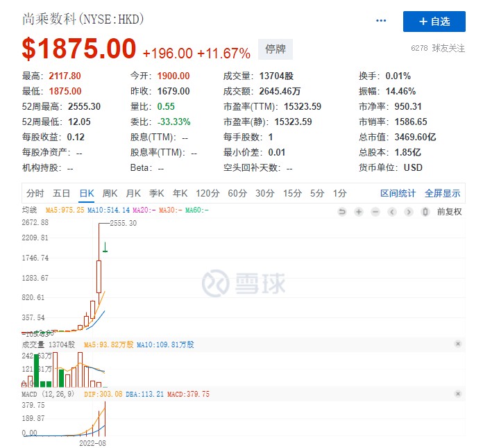Screen dimensions: 483x448
Task: Open the three-dot more options menu
Action: 381,21
